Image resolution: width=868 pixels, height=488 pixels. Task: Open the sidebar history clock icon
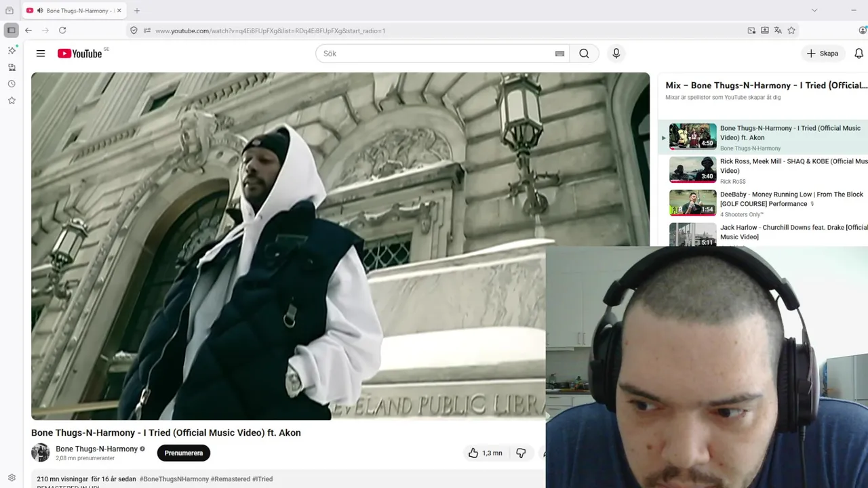coord(12,84)
